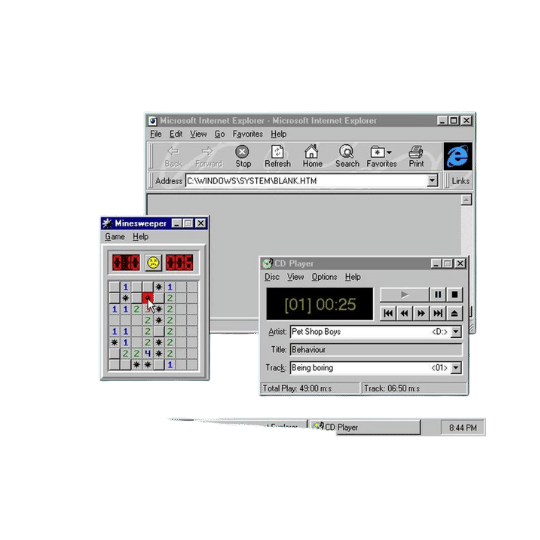Click the CD time display [01] 00:25
The image size is (540, 540).
pyautogui.click(x=320, y=304)
